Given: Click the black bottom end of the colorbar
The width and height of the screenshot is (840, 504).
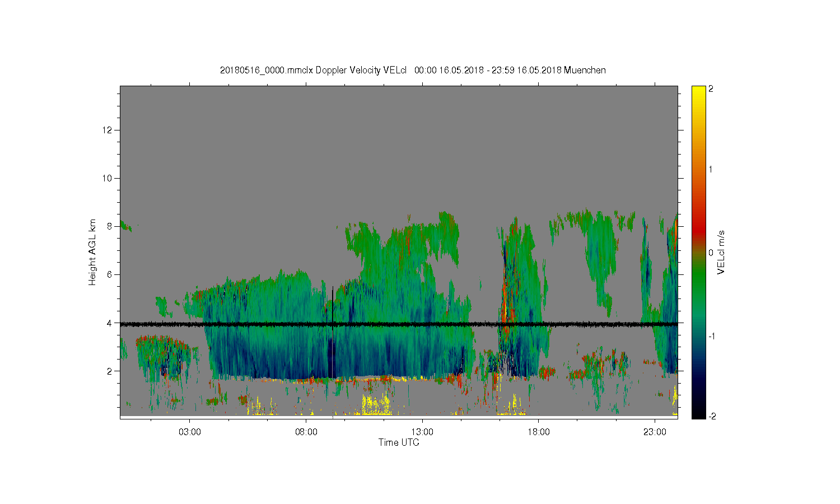Looking at the screenshot, I should coord(698,413).
